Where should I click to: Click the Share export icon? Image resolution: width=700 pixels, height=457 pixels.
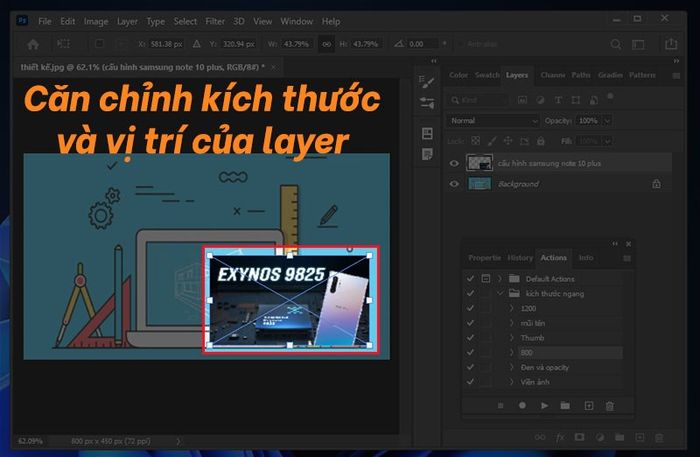[x=671, y=44]
